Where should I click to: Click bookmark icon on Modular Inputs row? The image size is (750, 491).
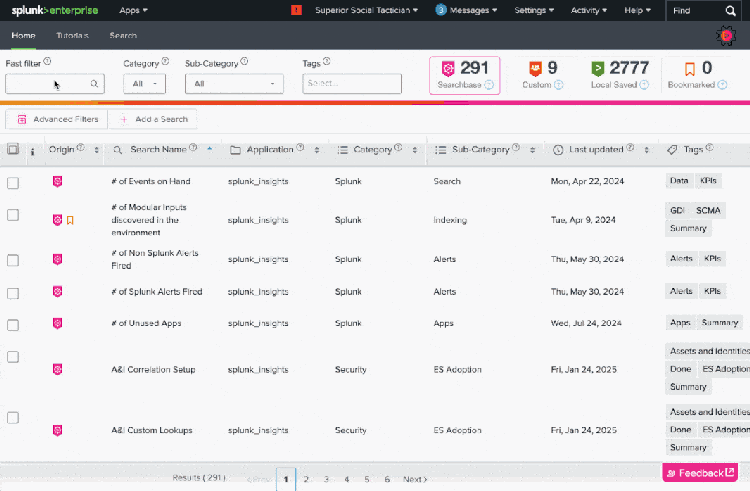[70, 220]
